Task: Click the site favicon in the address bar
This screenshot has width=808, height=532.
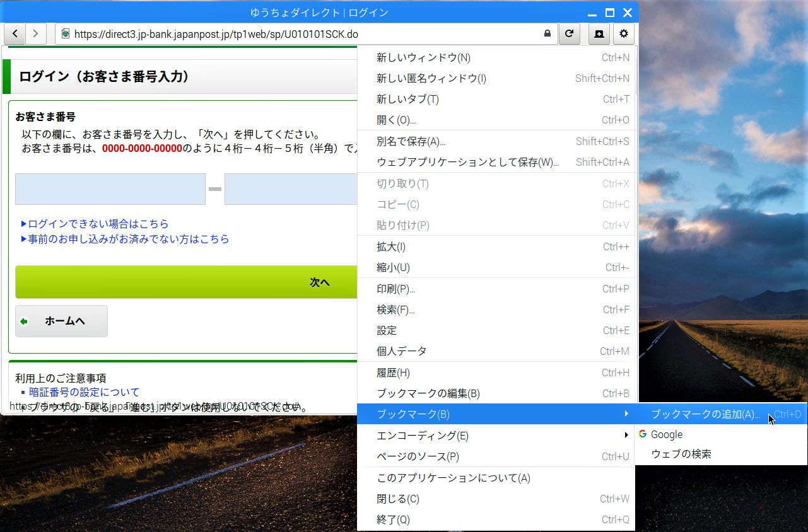Action: 65,33
